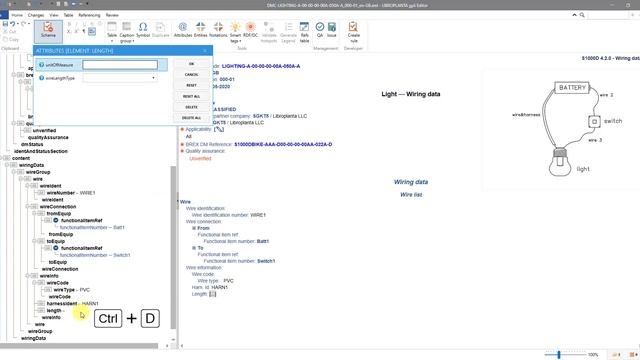
Task: Click the blue functionalItemRef icon under toEquip
Action: 56,248
